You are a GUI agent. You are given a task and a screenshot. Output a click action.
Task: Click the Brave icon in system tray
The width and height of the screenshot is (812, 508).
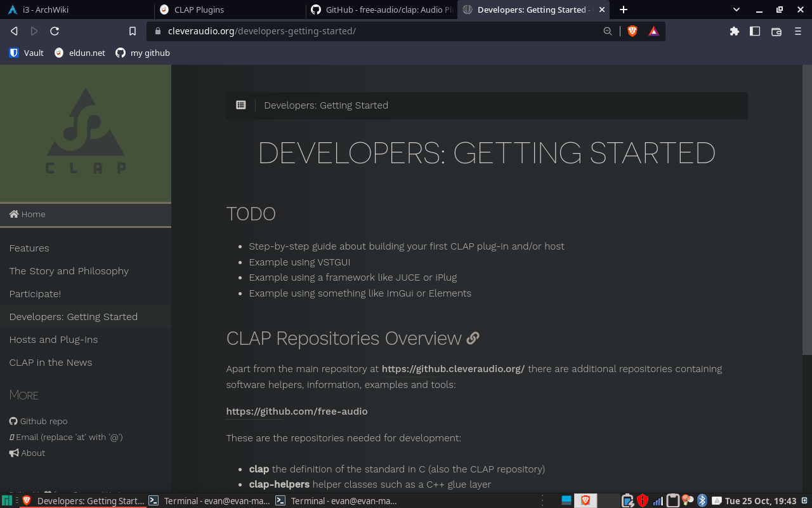tap(585, 501)
